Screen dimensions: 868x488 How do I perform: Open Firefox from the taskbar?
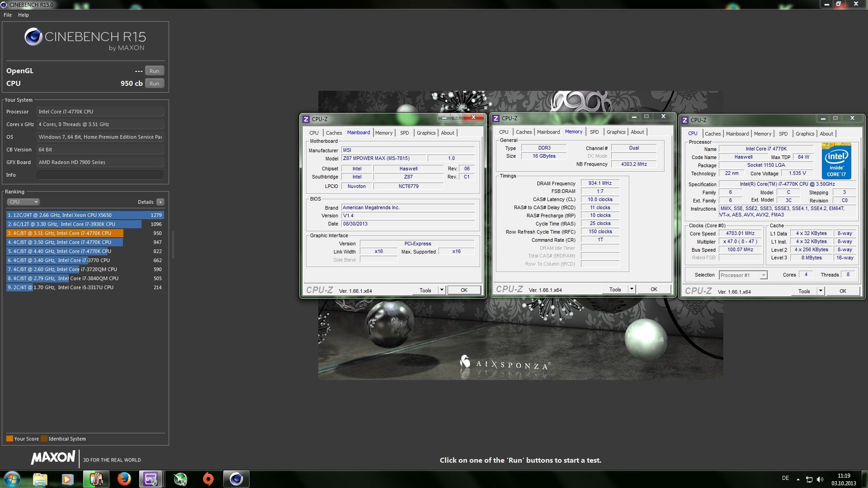[124, 479]
